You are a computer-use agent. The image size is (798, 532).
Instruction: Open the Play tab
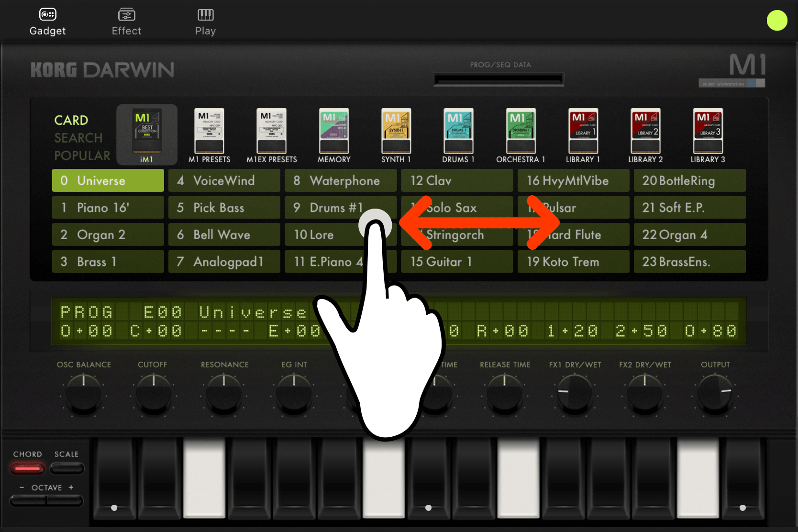click(205, 22)
